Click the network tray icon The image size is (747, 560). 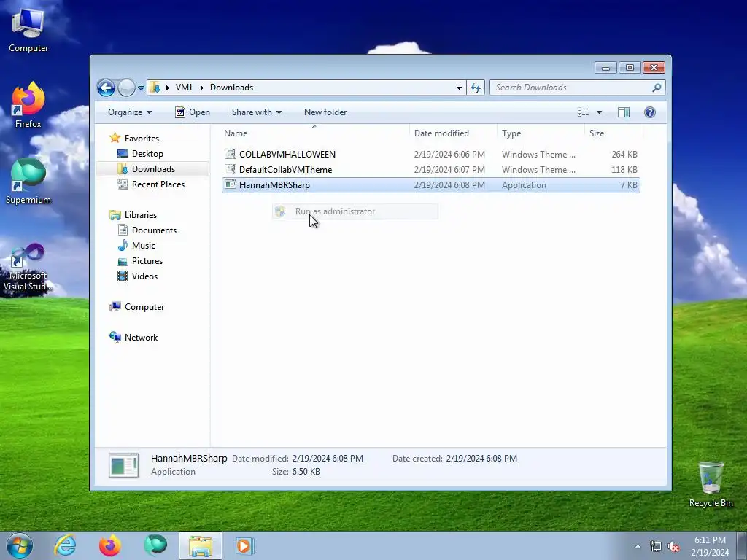click(x=656, y=546)
